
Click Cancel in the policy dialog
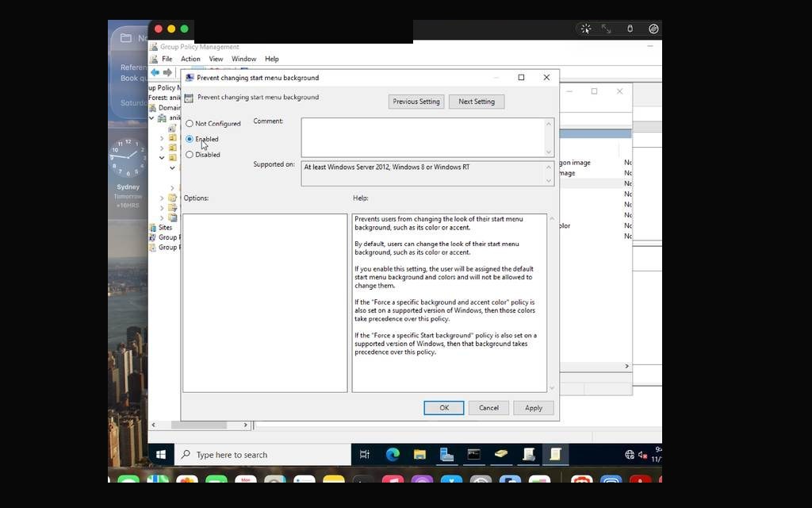pos(488,408)
